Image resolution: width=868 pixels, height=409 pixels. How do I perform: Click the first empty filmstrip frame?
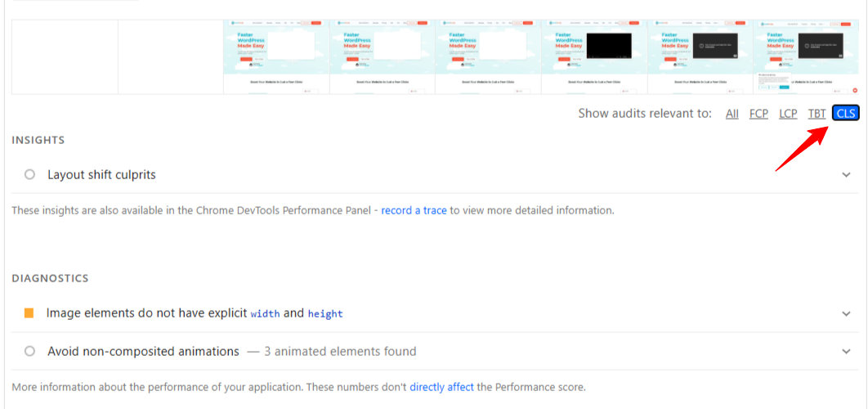[65, 56]
